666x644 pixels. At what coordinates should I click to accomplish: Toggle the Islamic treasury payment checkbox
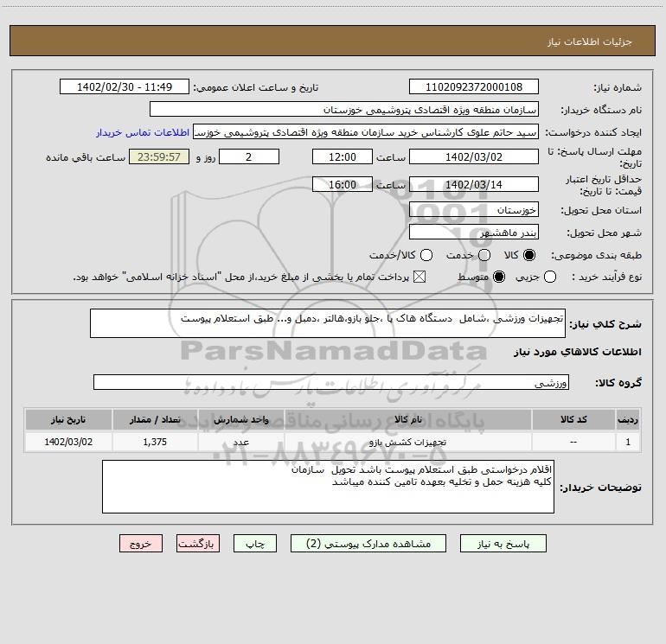(x=419, y=277)
